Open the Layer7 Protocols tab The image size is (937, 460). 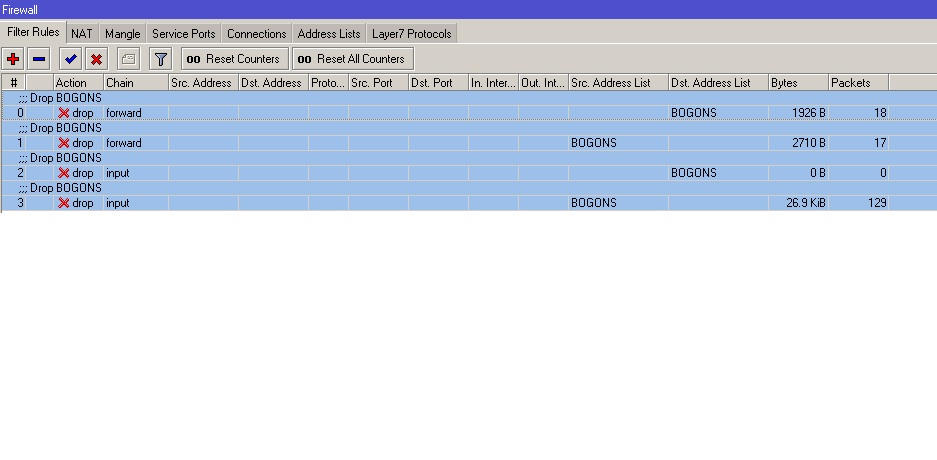(412, 34)
